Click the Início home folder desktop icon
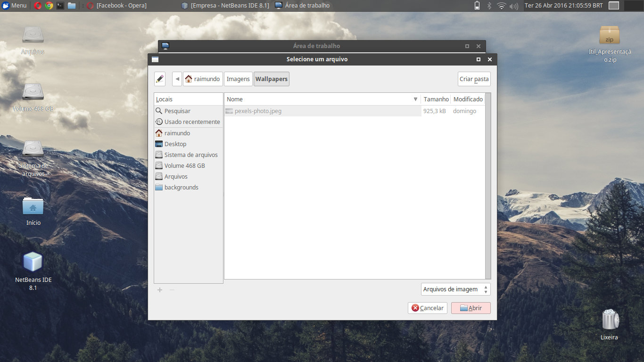644x362 pixels. pyautogui.click(x=33, y=207)
